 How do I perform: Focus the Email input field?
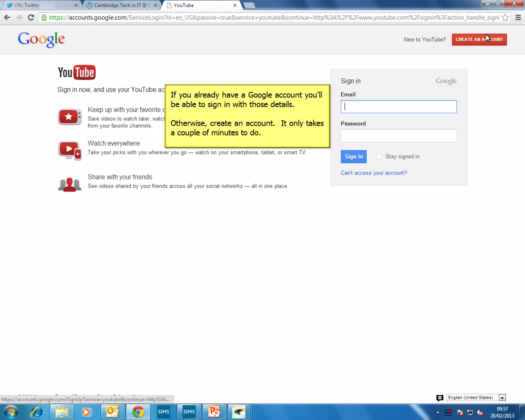pos(398,107)
